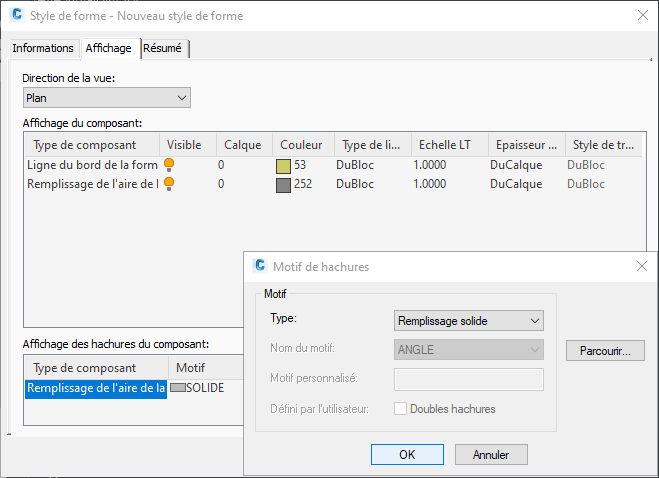Screen dimensions: 659x478
Task: Switch to the Informations tab
Action: pos(43,48)
